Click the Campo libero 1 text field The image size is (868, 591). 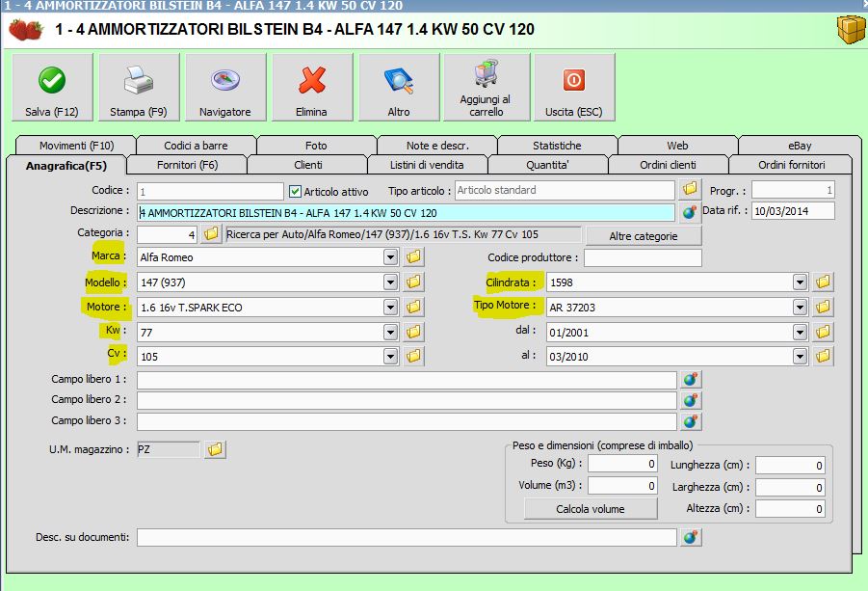click(407, 380)
